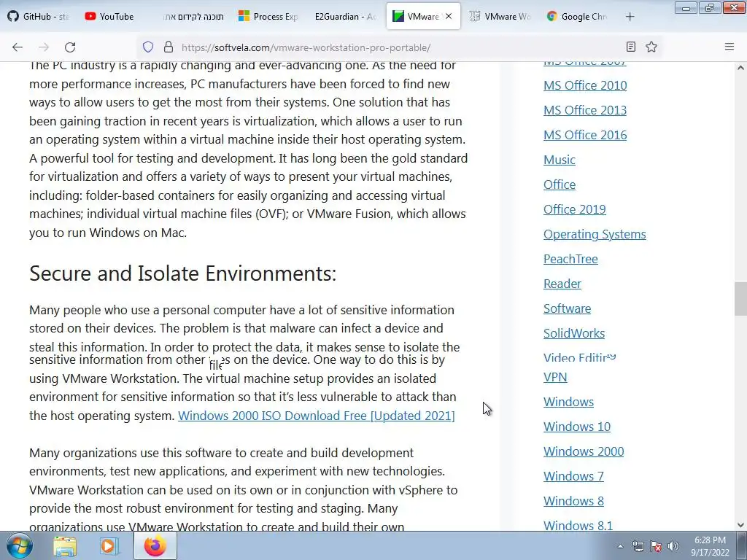Click scrollbar down arrow
The width and height of the screenshot is (747, 560).
pyautogui.click(x=740, y=525)
